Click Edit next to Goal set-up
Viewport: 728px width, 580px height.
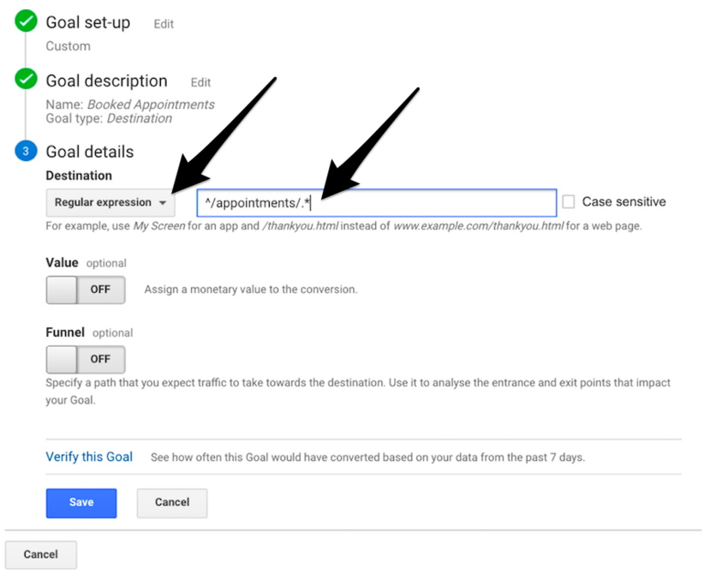point(164,24)
